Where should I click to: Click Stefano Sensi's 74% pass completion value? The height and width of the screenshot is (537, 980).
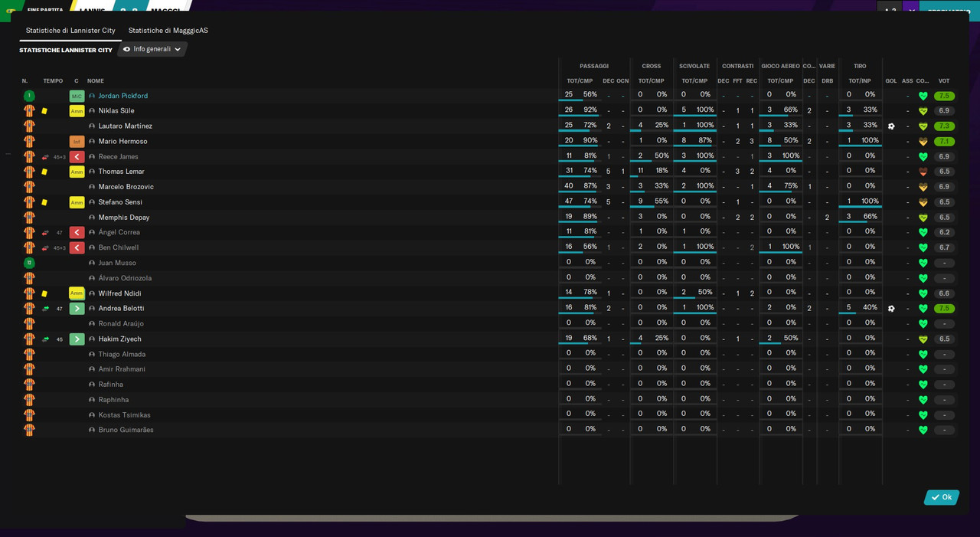click(x=590, y=201)
